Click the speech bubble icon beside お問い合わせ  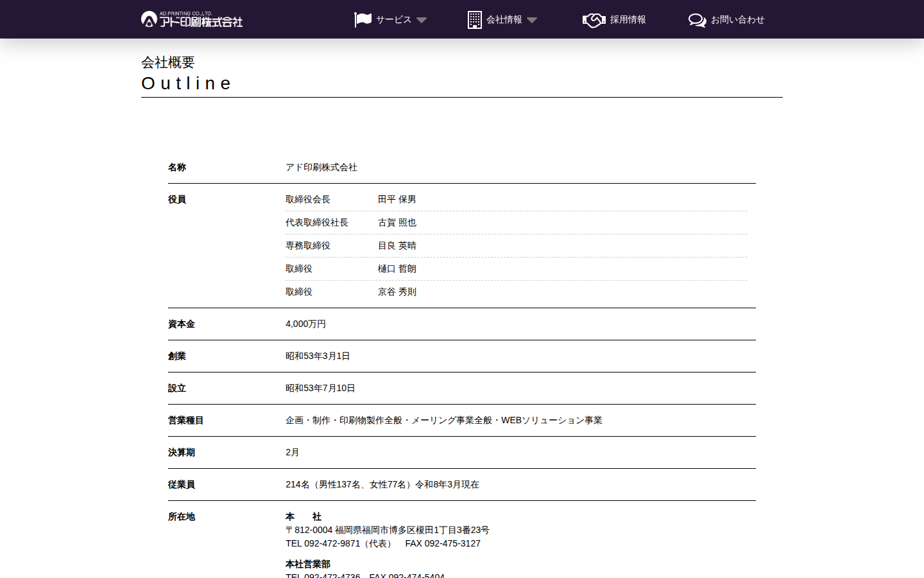pyautogui.click(x=697, y=20)
